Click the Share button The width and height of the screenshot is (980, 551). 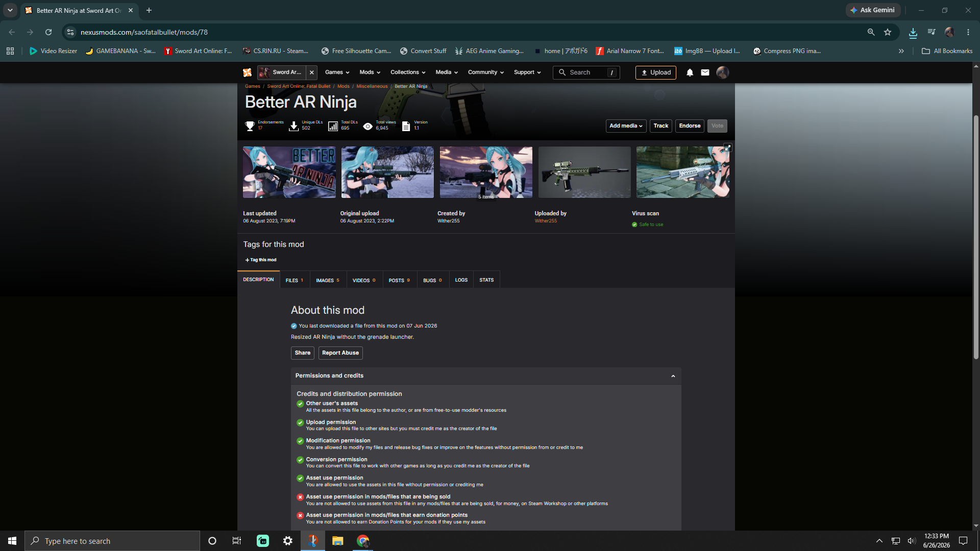pos(302,353)
